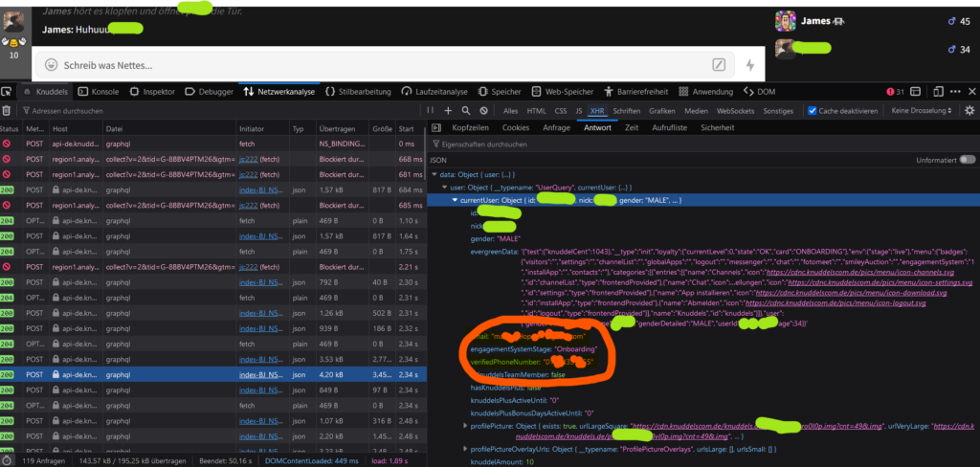The width and height of the screenshot is (980, 467).
Task: Open the request blocking icon in the network toolbar
Action: [483, 111]
